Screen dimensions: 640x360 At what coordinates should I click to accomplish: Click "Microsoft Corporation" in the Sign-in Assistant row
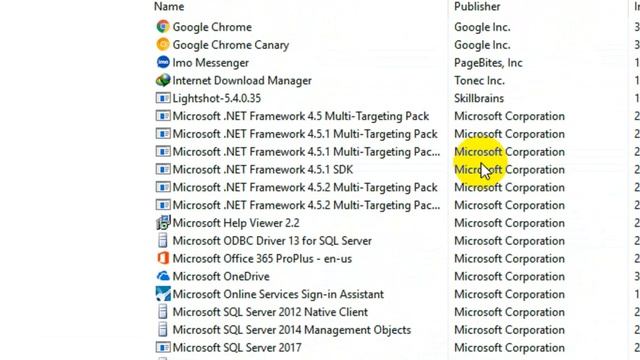point(509,294)
